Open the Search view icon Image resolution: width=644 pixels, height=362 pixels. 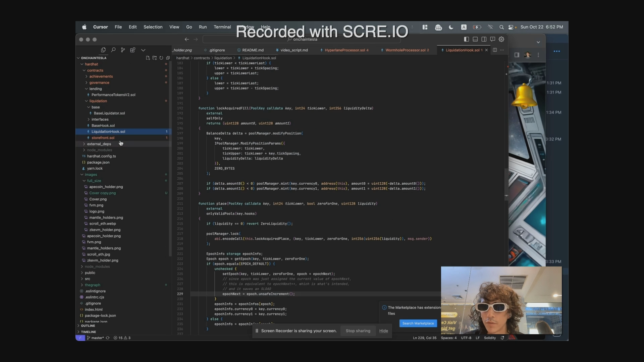(x=113, y=50)
